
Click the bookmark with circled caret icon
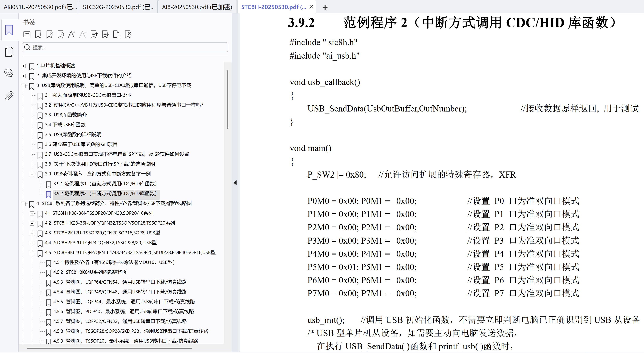point(128,35)
